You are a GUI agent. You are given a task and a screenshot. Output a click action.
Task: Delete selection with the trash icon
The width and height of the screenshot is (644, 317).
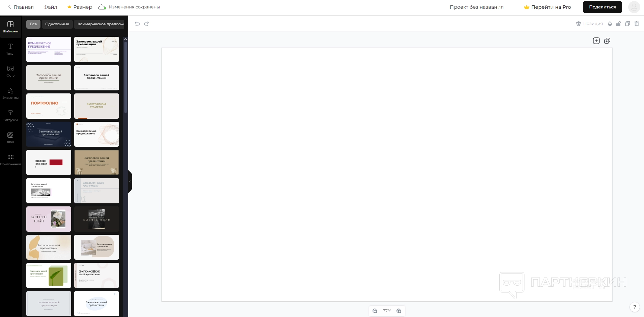click(637, 24)
